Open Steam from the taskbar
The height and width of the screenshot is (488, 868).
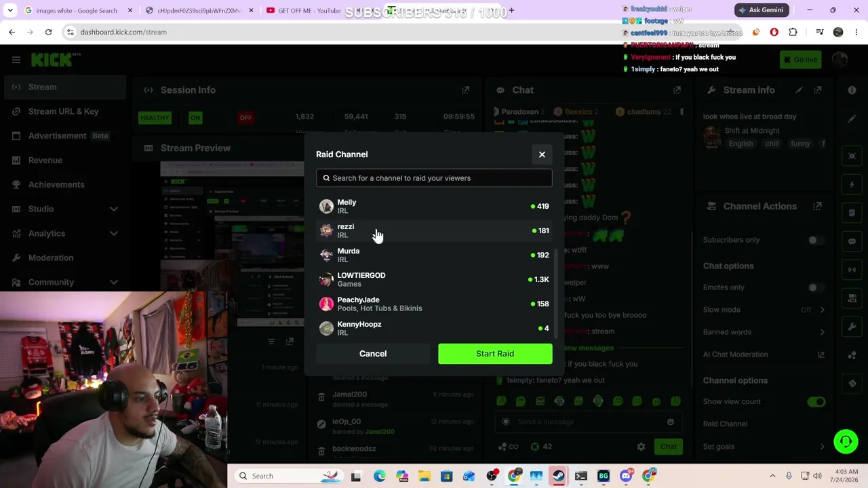(x=559, y=476)
